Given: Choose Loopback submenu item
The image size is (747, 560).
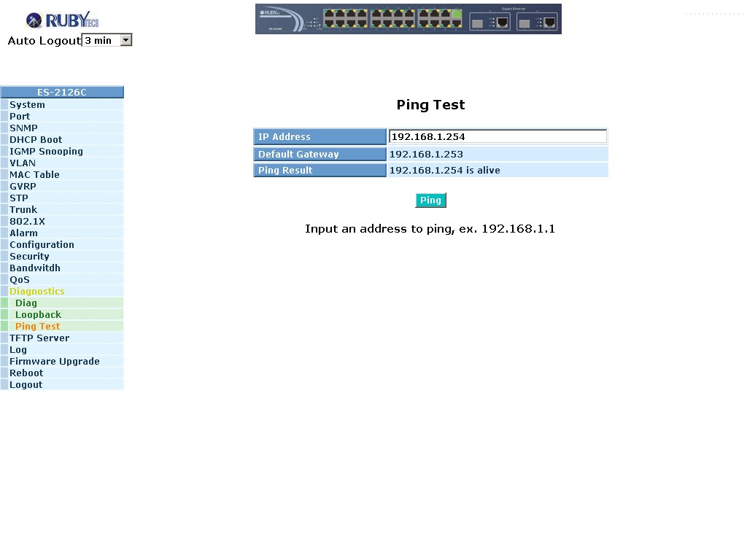Looking at the screenshot, I should pos(38,315).
